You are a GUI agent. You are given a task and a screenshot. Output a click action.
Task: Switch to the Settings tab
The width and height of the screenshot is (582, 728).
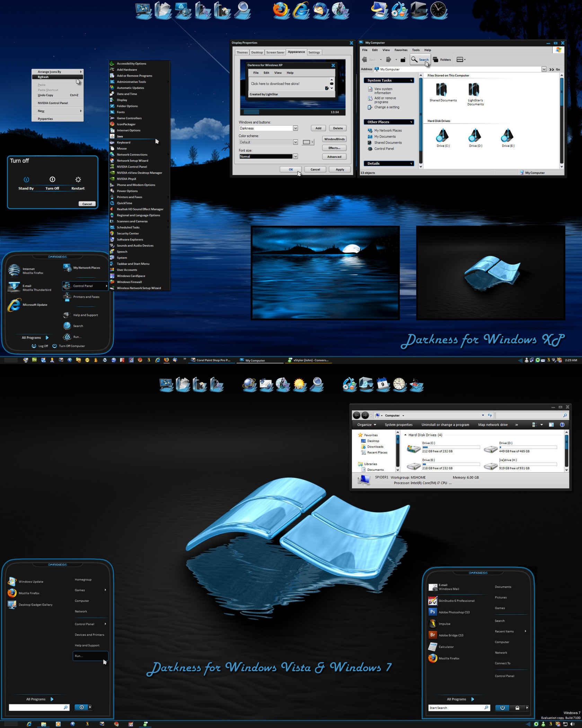click(314, 52)
